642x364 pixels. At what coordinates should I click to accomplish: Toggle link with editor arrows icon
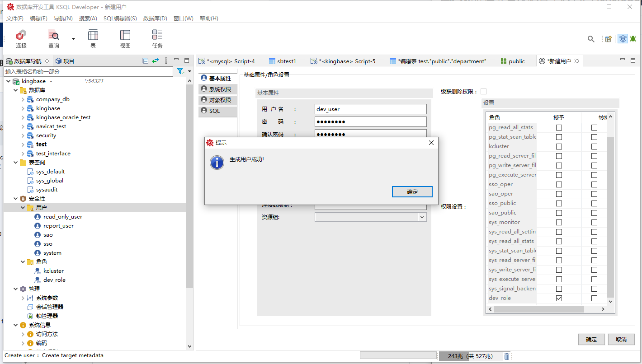tap(156, 61)
